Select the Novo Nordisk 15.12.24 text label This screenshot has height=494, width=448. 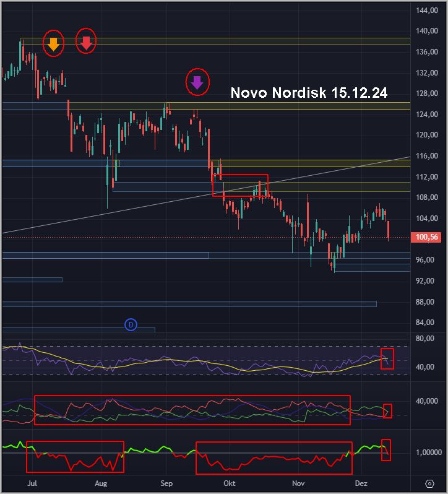(x=309, y=93)
